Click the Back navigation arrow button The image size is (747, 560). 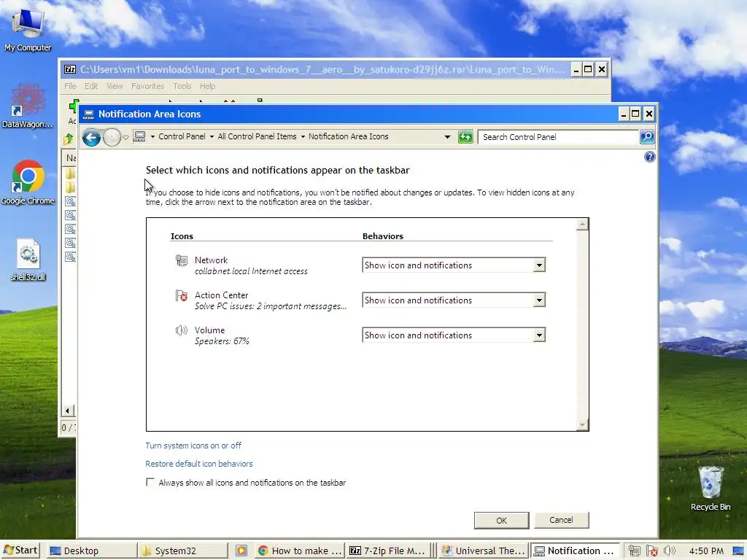(91, 138)
